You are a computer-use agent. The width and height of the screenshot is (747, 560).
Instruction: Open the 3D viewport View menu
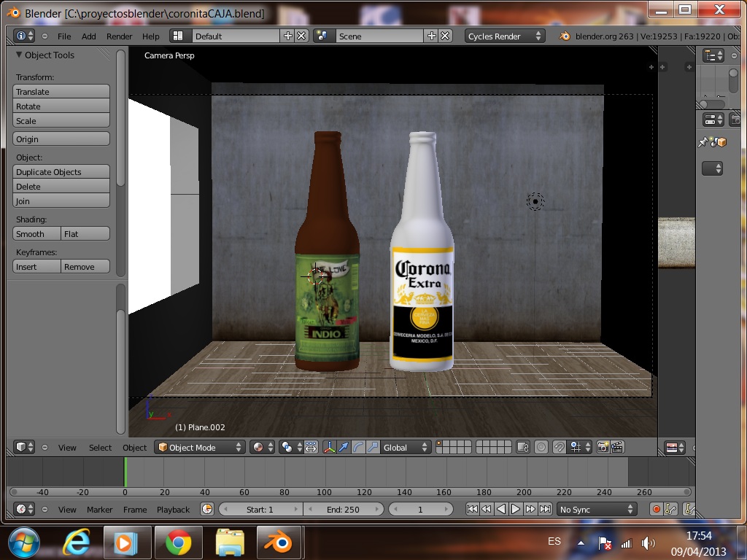[67, 448]
